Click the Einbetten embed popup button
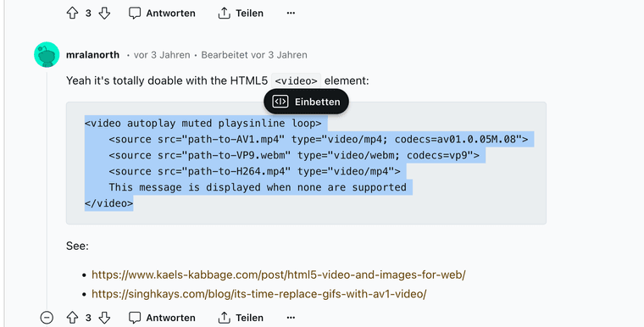This screenshot has height=327, width=644. pos(307,102)
